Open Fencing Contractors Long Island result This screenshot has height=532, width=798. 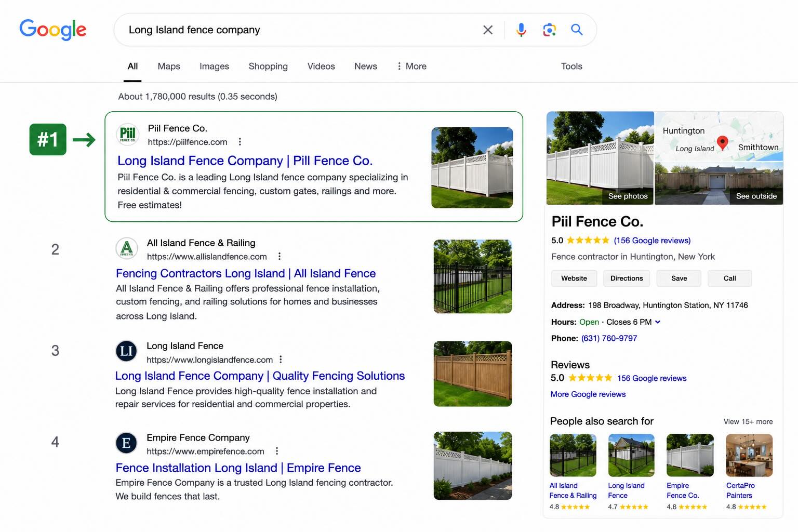point(246,273)
